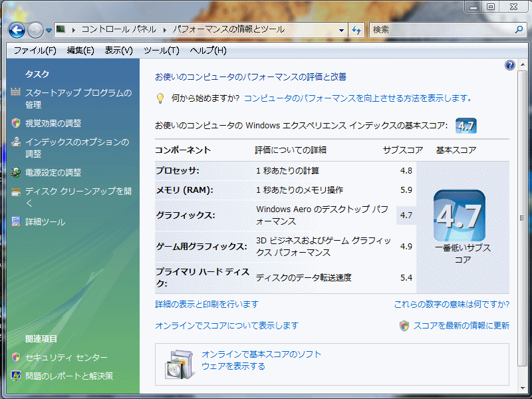The width and height of the screenshot is (532, 399).
Task: Click the 詳細ツール icon in task pane
Action: click(16, 221)
